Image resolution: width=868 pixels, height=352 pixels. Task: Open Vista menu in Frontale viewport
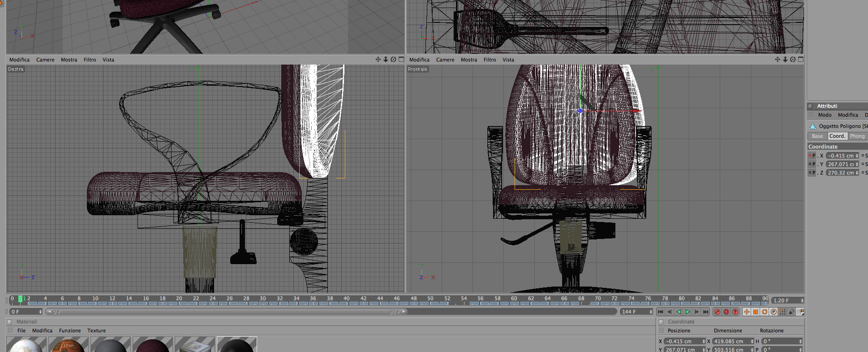click(508, 60)
